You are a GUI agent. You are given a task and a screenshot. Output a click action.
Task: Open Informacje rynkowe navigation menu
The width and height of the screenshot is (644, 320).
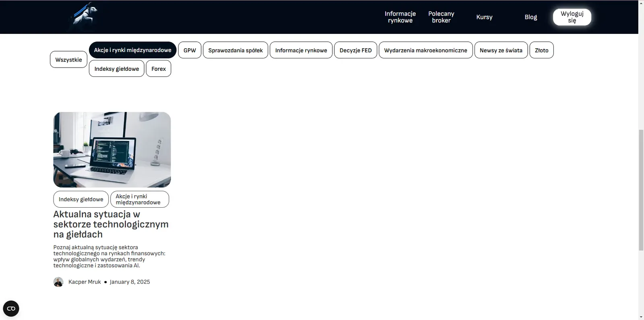[400, 17]
